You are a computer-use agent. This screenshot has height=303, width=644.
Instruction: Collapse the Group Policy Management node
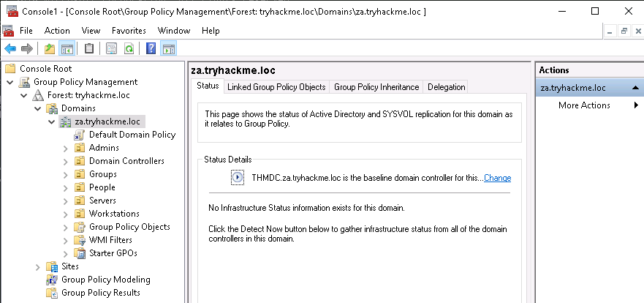10,82
